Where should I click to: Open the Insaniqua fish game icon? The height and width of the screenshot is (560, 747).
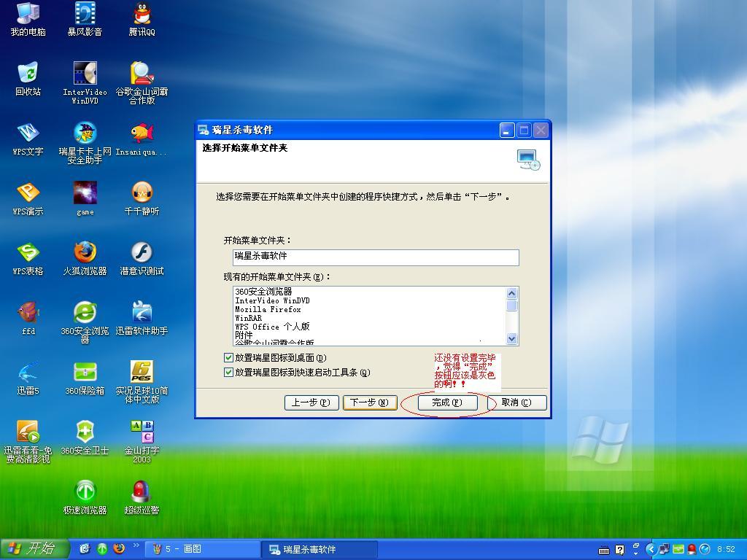click(142, 139)
